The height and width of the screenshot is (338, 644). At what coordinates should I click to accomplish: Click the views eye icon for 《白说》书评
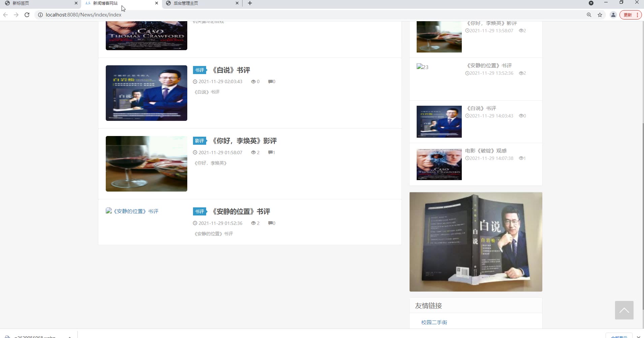pyautogui.click(x=253, y=81)
